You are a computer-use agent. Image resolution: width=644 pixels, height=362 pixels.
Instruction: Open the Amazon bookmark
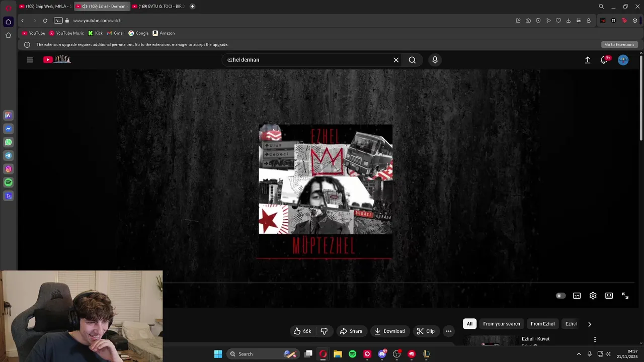pos(164,33)
